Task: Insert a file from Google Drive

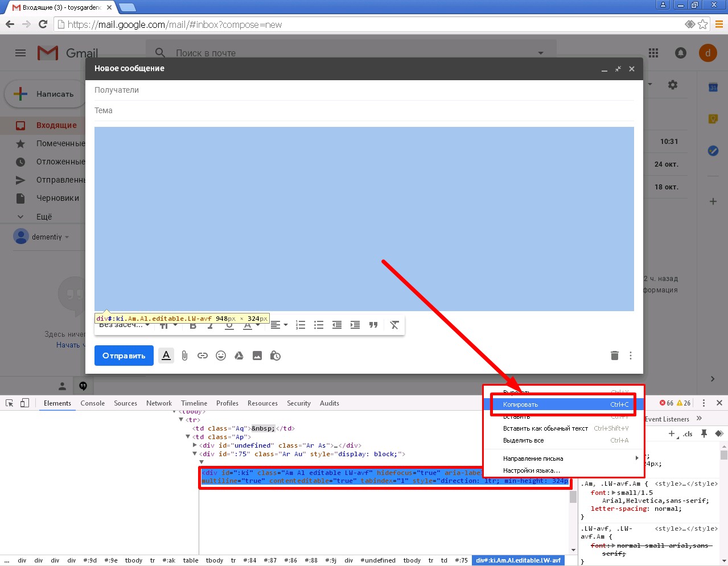Action: [239, 356]
